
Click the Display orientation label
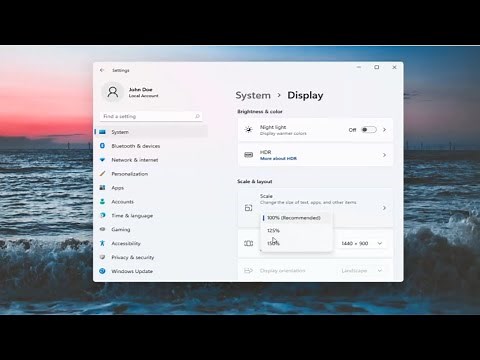pyautogui.click(x=282, y=271)
